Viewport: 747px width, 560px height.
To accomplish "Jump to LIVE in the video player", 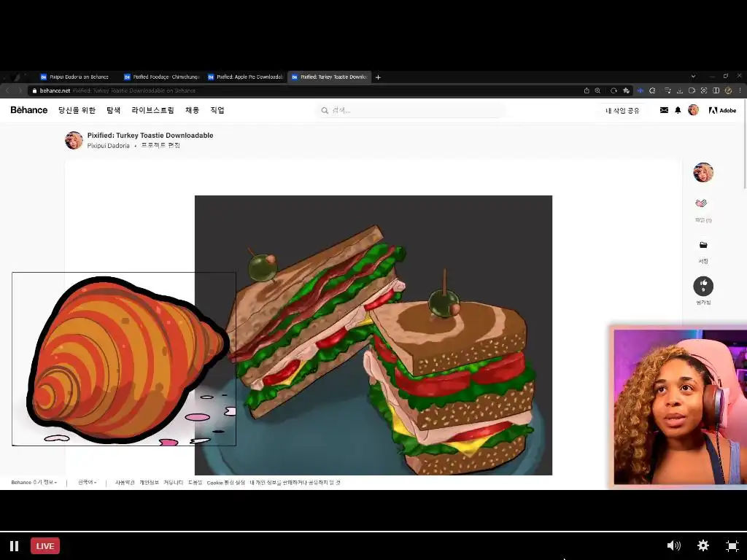I will point(45,545).
